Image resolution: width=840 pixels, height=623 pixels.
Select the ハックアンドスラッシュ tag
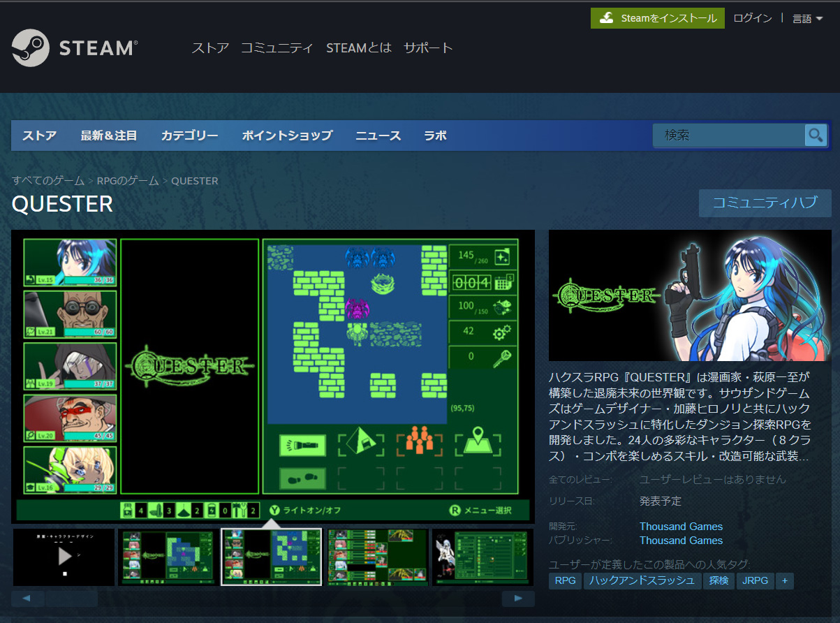coord(642,580)
